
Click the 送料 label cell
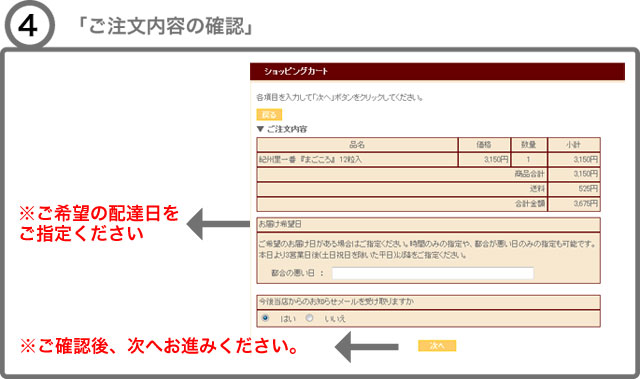pyautogui.click(x=402, y=189)
